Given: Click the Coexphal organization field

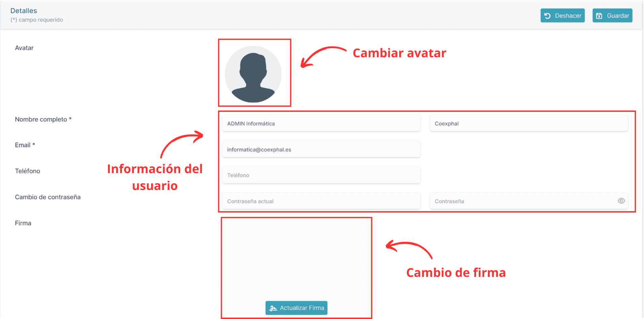Looking at the screenshot, I should pyautogui.click(x=529, y=123).
